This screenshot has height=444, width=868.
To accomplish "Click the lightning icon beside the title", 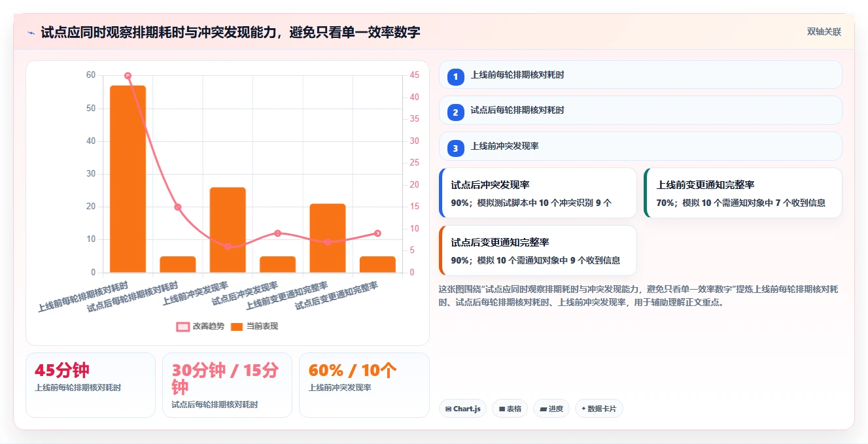I will [x=31, y=32].
